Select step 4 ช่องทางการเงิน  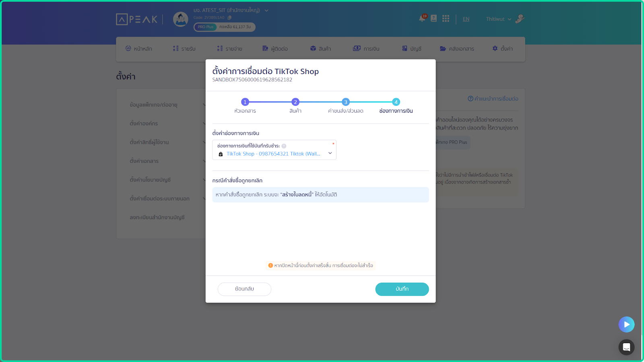click(396, 102)
